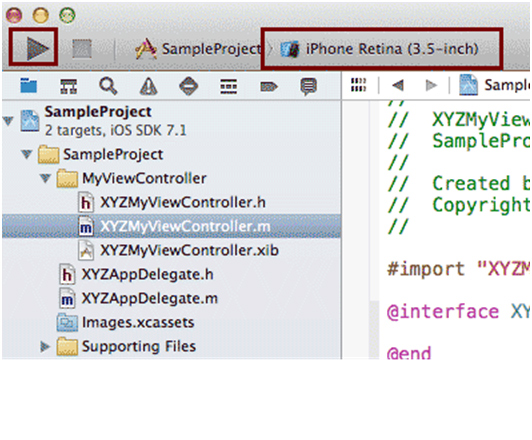Click the red close window button
This screenshot has height=440, width=532.
point(14,16)
